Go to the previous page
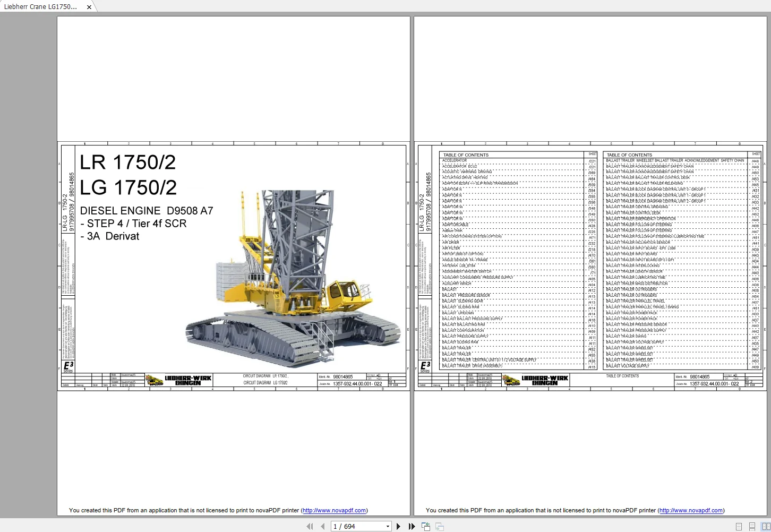 coord(322,526)
